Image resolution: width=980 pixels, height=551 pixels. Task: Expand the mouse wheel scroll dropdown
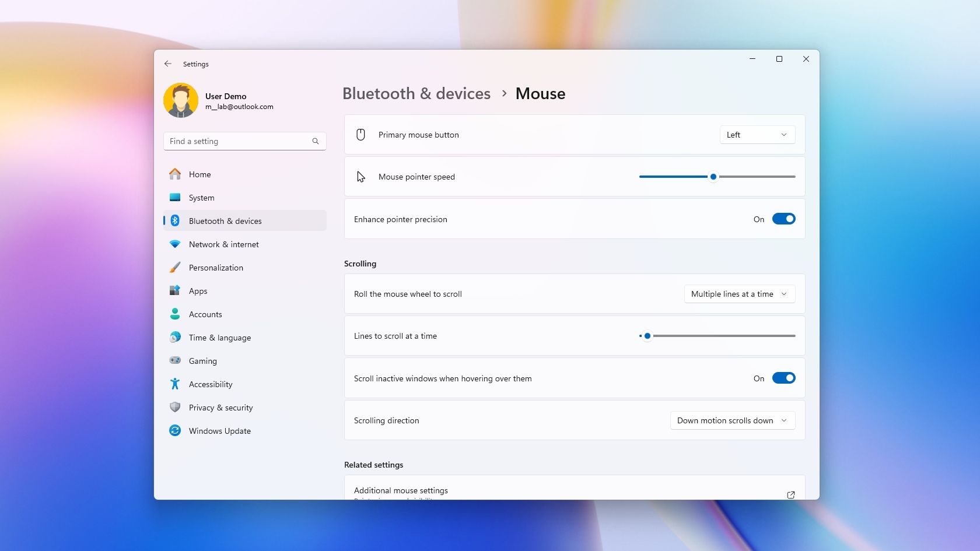pyautogui.click(x=739, y=294)
